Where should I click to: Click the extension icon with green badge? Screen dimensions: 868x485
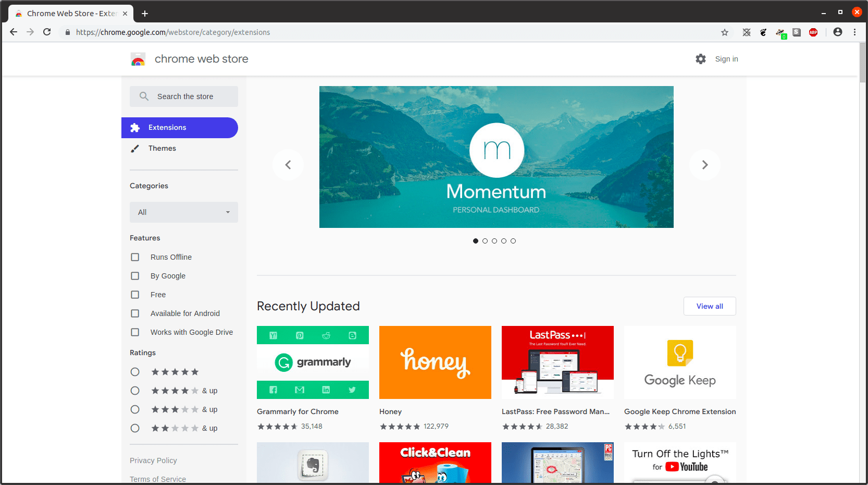point(781,33)
